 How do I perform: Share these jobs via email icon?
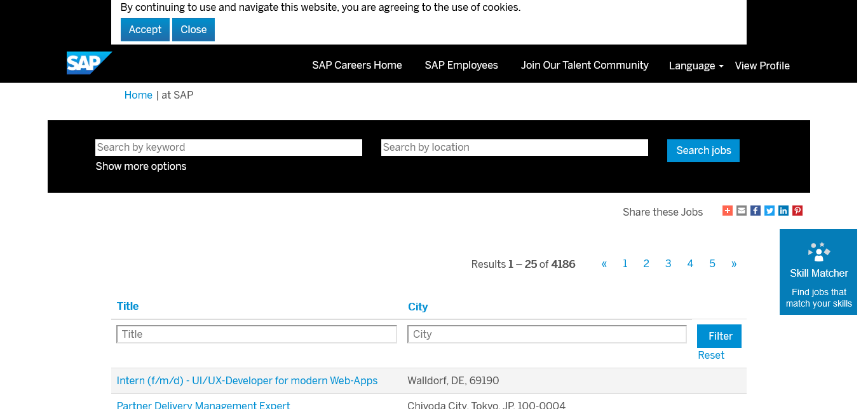pyautogui.click(x=742, y=211)
